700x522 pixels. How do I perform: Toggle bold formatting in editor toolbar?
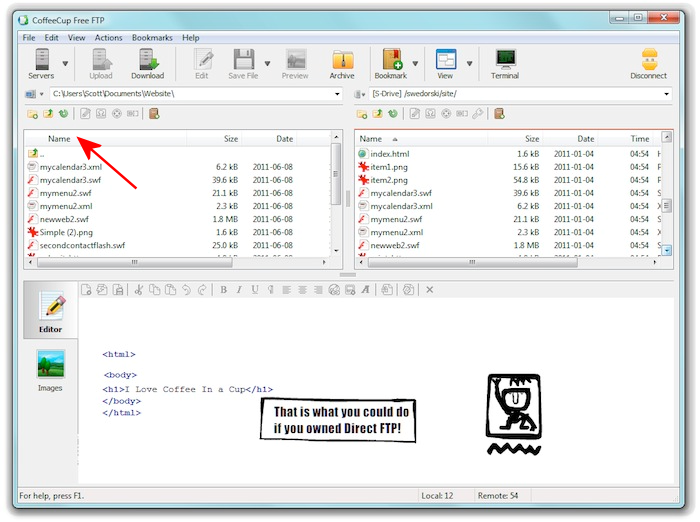point(223,290)
